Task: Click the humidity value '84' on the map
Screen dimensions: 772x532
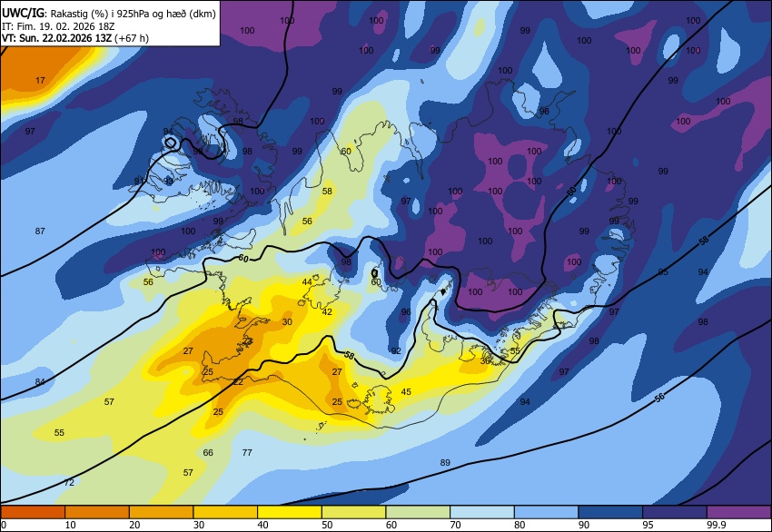Action: 40,381
